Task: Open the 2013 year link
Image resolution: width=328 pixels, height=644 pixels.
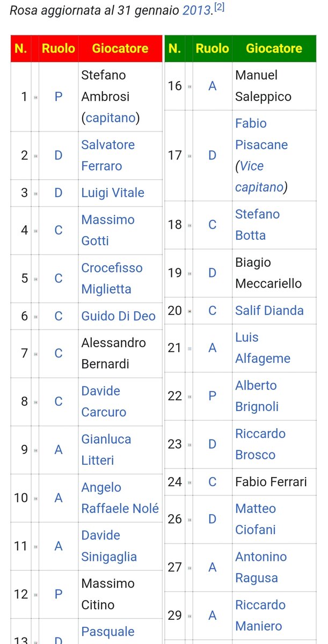Action: coord(196,11)
